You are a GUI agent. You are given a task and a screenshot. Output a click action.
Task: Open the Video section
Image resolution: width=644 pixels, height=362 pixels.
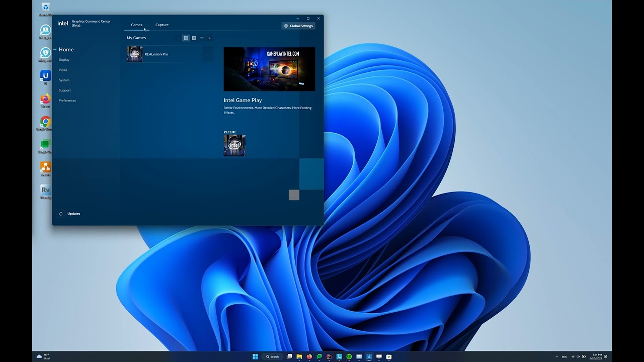[63, 70]
